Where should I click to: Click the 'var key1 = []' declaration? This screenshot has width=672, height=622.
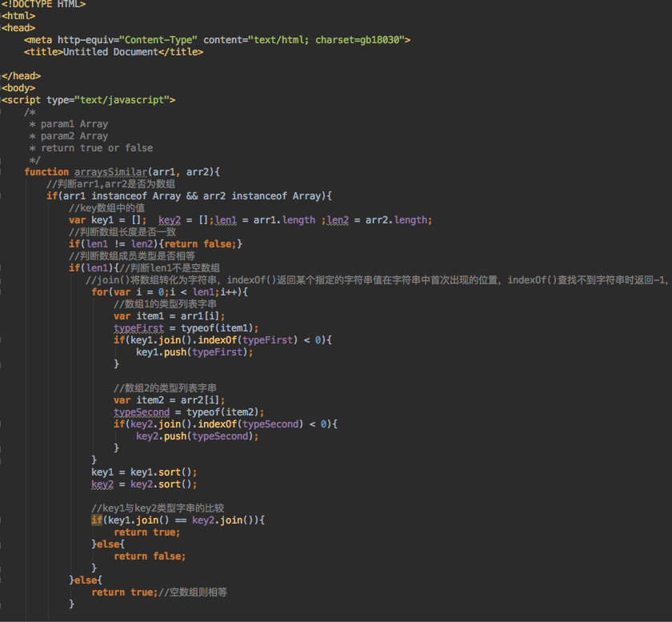[x=107, y=220]
